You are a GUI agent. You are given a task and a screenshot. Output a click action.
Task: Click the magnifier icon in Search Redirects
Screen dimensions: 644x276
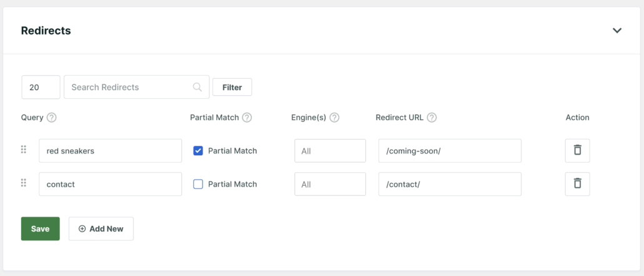pos(197,87)
